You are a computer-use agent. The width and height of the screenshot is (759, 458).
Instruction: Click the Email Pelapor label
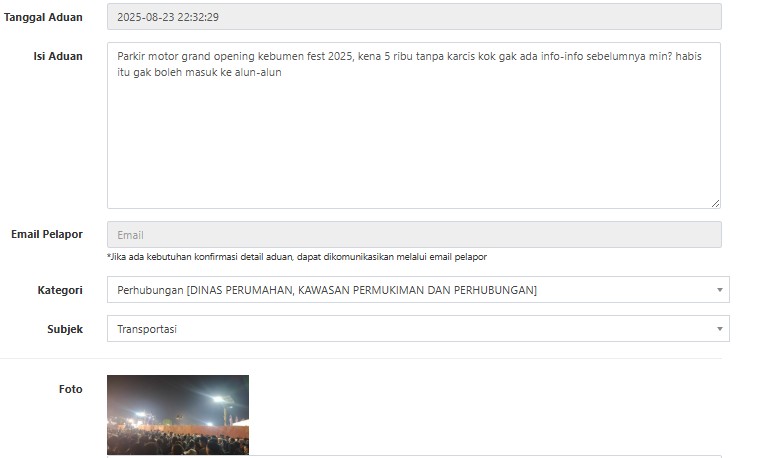(47, 234)
